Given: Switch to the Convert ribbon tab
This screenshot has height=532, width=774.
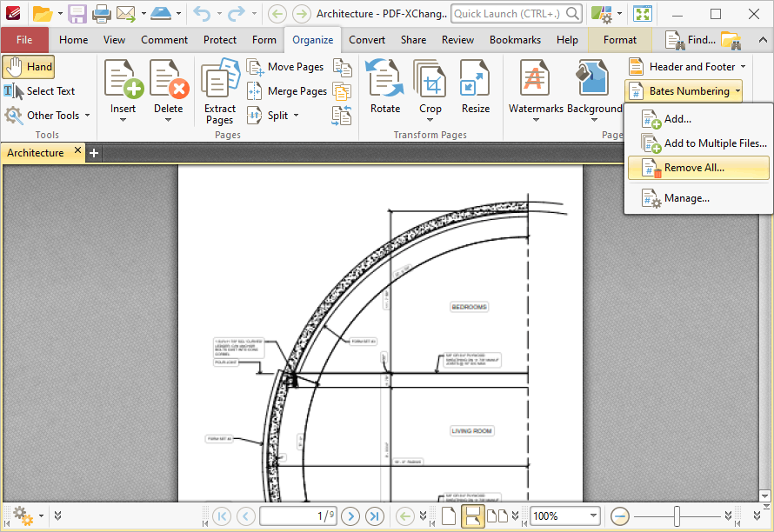Looking at the screenshot, I should click(x=367, y=40).
